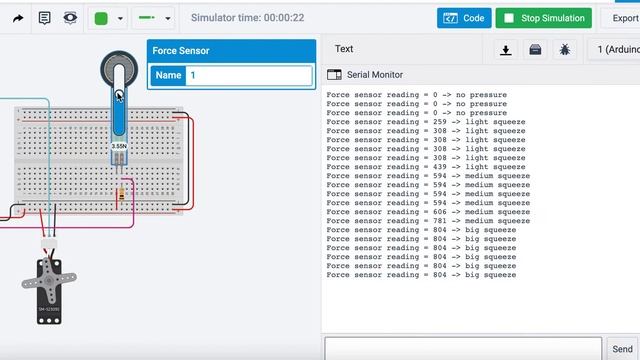Click the Force Sensor panel header
Viewport: 640px width, 360px height.
pos(231,51)
